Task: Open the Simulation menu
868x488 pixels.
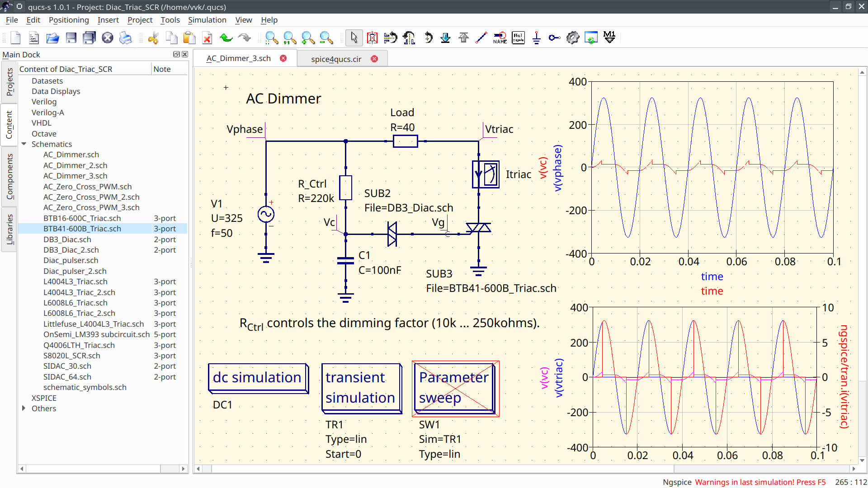Action: coord(207,20)
